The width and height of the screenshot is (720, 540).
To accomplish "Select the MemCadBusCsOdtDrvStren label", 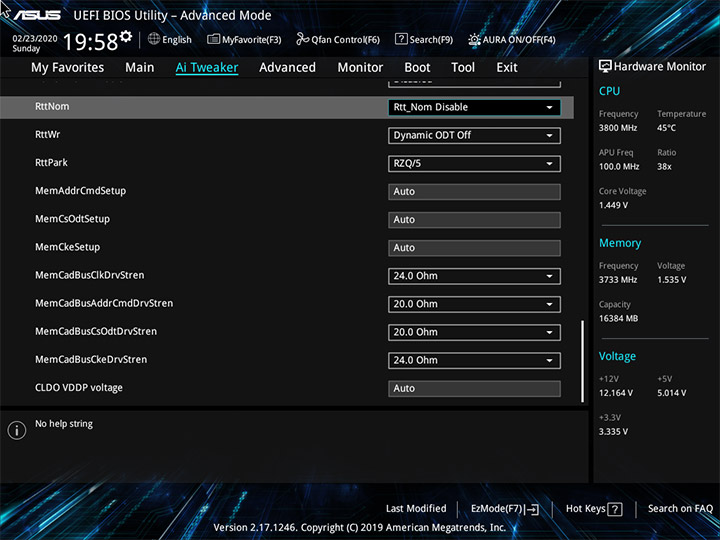I will click(96, 331).
